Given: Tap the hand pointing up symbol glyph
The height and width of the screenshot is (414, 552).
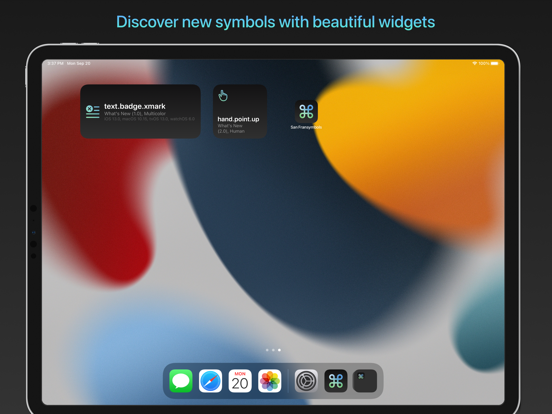Looking at the screenshot, I should point(223,95).
